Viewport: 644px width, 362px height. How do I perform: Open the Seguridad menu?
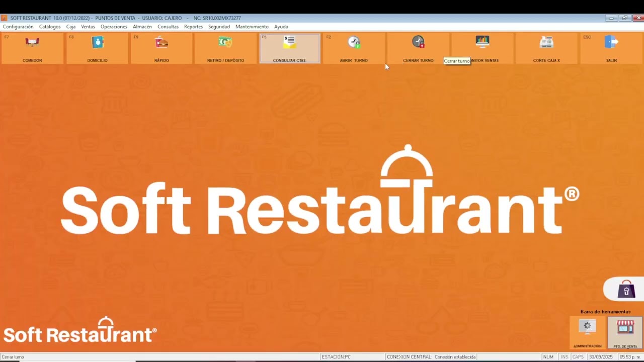pyautogui.click(x=219, y=27)
